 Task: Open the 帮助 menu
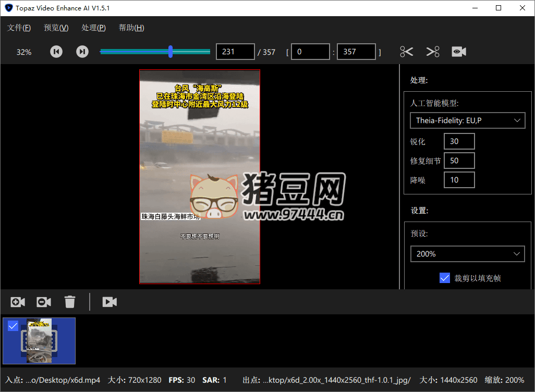131,28
